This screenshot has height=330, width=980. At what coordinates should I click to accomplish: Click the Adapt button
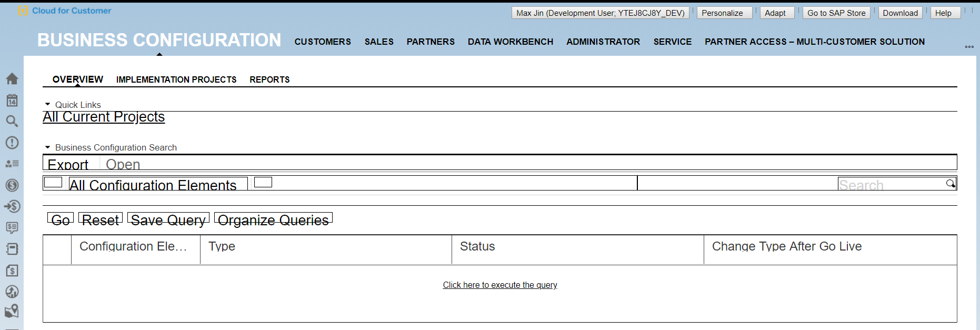[x=777, y=13]
